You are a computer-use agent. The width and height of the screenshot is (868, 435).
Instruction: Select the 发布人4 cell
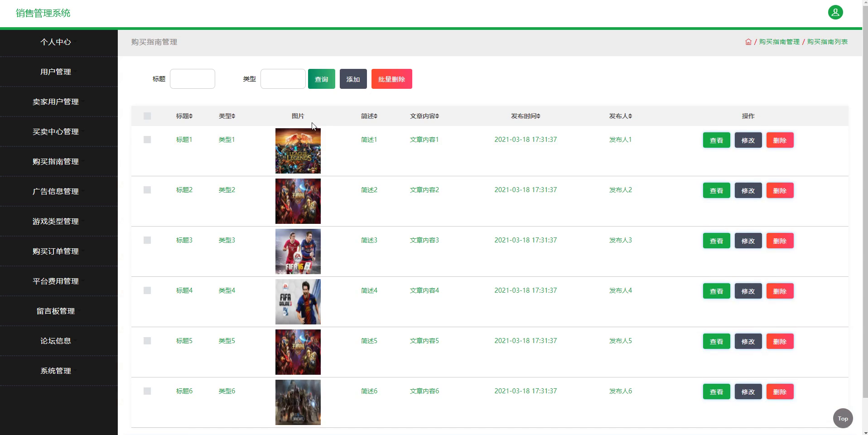tap(621, 290)
